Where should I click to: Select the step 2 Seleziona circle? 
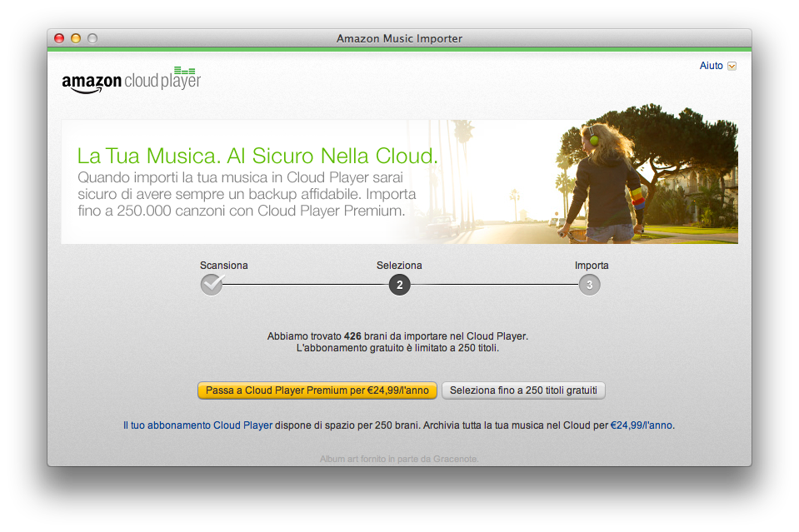tap(399, 285)
